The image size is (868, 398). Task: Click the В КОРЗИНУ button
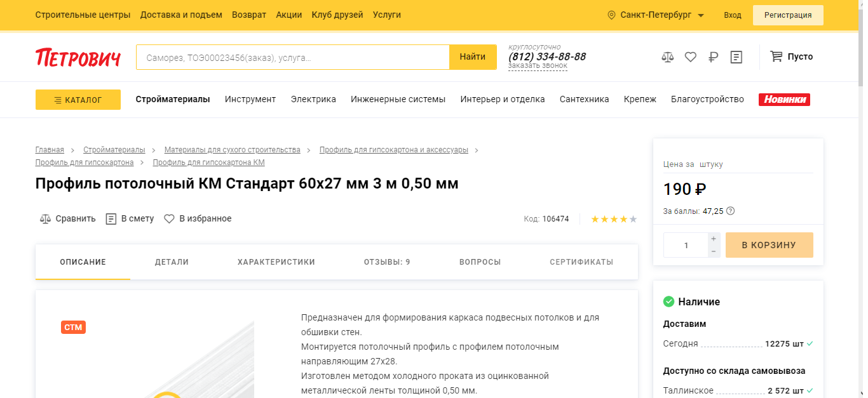(769, 245)
